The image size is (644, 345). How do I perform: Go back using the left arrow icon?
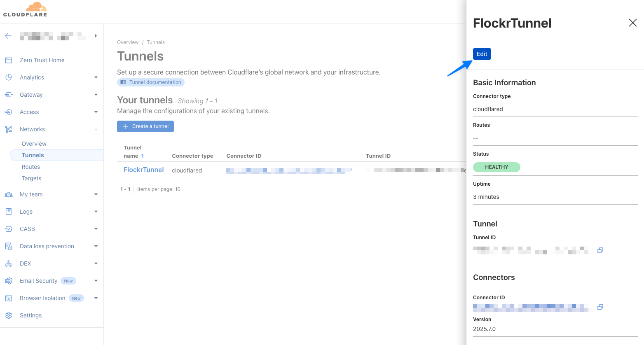[8, 36]
